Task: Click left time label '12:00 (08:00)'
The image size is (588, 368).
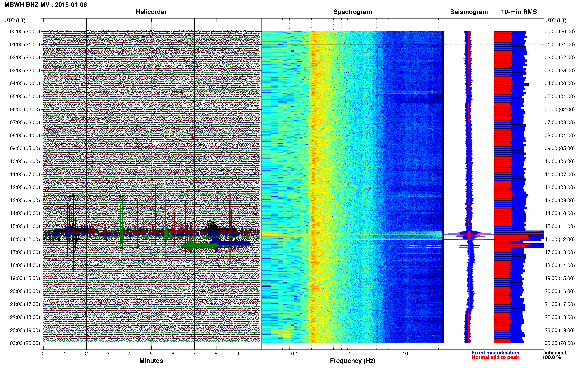Action: 25,187
